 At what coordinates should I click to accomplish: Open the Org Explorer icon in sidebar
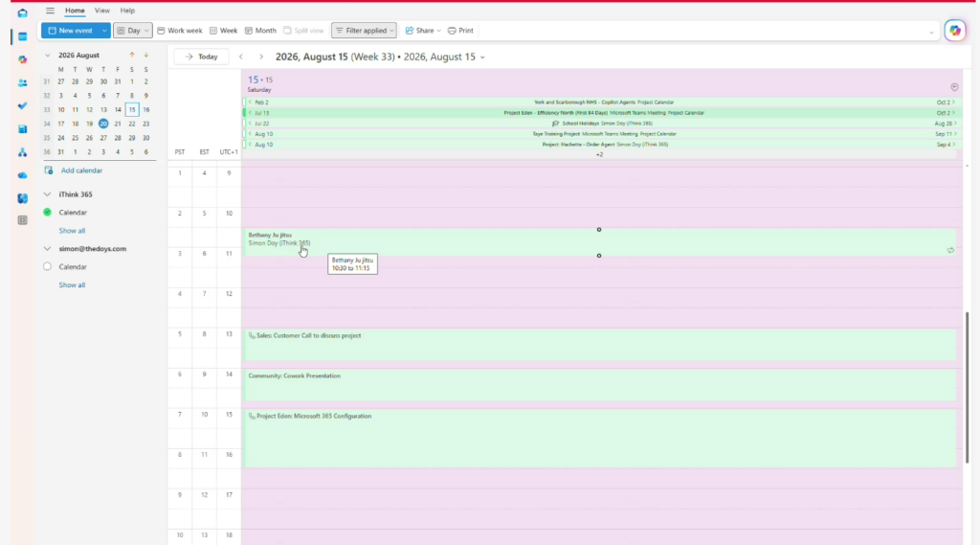(23, 152)
